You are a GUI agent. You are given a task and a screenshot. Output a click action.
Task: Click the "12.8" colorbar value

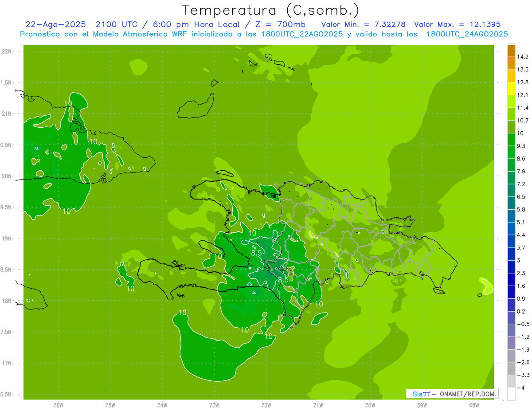pyautogui.click(x=523, y=82)
